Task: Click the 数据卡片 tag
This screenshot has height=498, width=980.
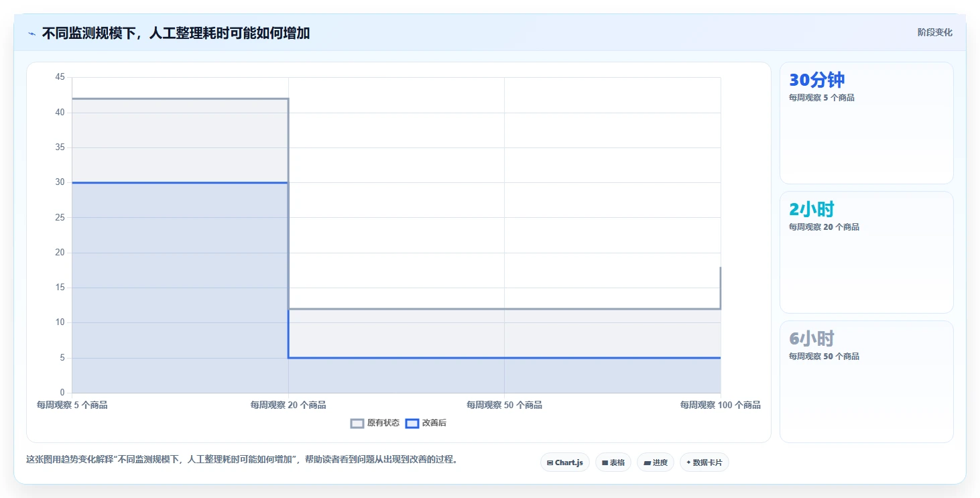Action: 705,462
